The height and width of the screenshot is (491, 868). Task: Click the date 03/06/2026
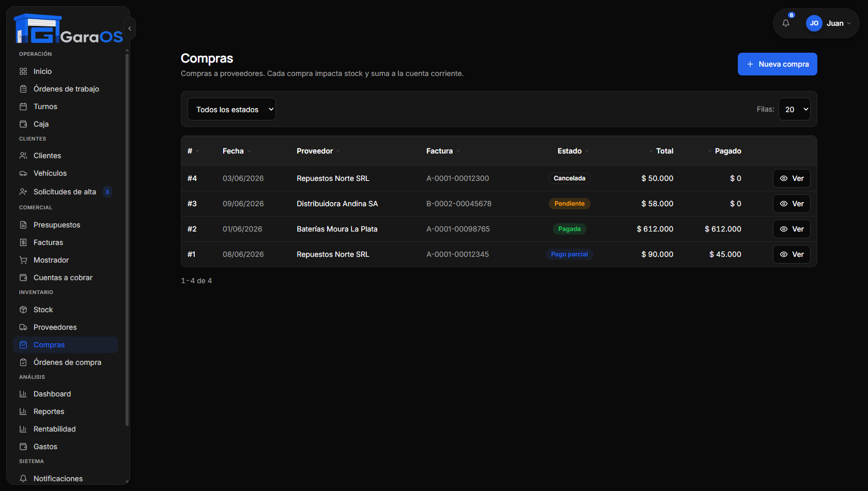coord(243,178)
